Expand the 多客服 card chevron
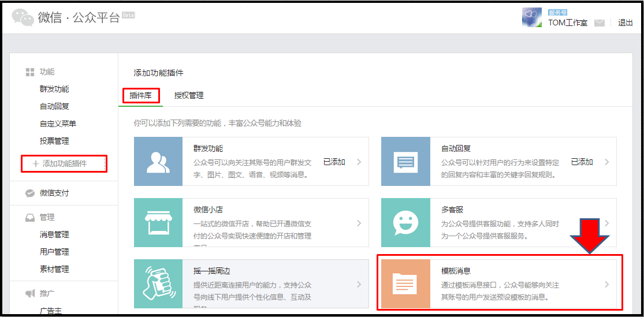 pyautogui.click(x=606, y=223)
